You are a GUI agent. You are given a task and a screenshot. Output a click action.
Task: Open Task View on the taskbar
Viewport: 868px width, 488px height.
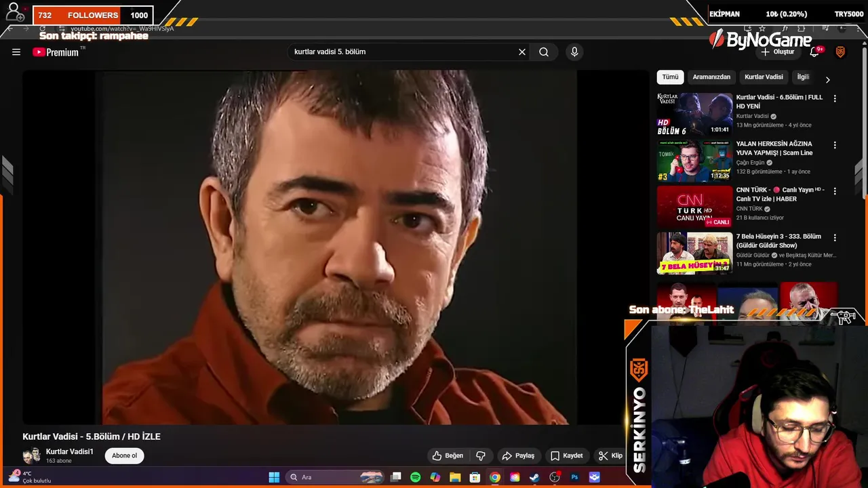(396, 477)
